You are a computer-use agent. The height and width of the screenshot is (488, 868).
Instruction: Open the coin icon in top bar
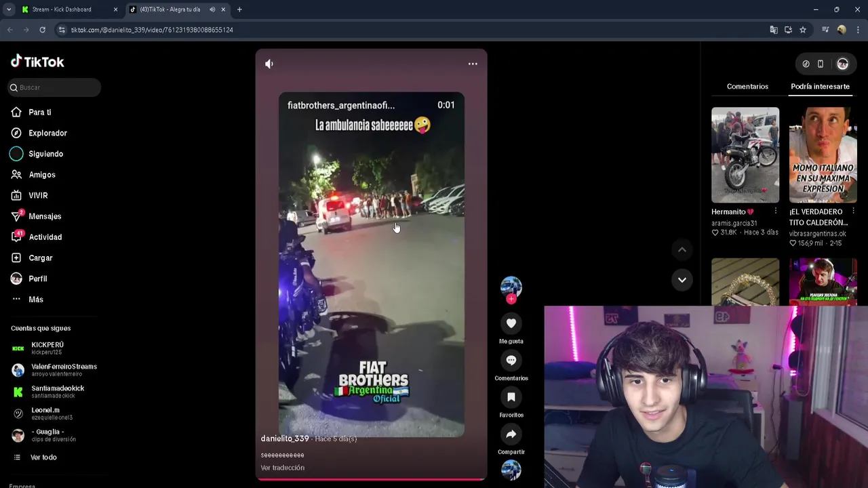[806, 64]
